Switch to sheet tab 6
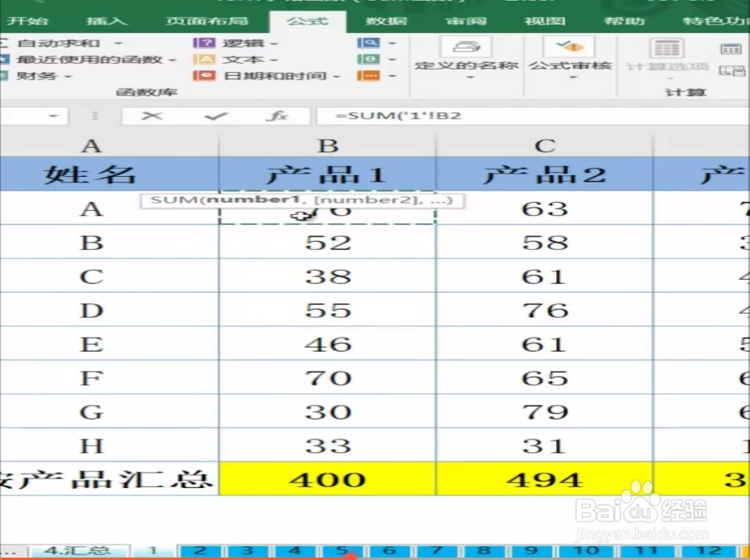750x560 pixels. click(390, 551)
